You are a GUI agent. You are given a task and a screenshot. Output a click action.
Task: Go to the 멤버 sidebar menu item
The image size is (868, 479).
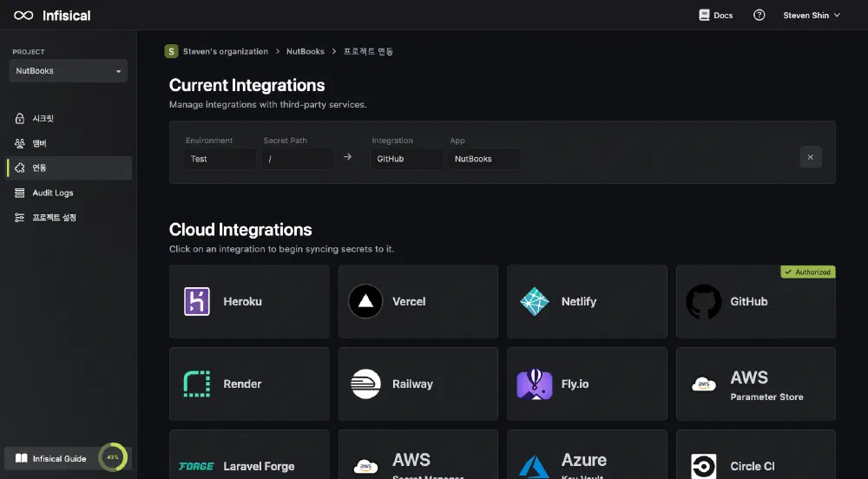pyautogui.click(x=69, y=143)
